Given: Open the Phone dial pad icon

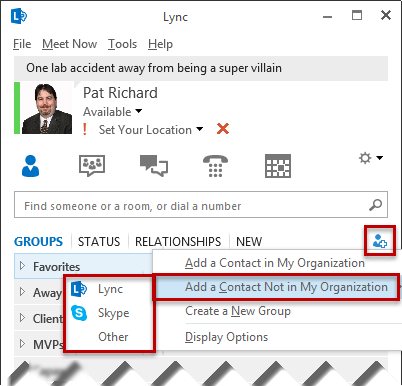Looking at the screenshot, I should click(215, 166).
